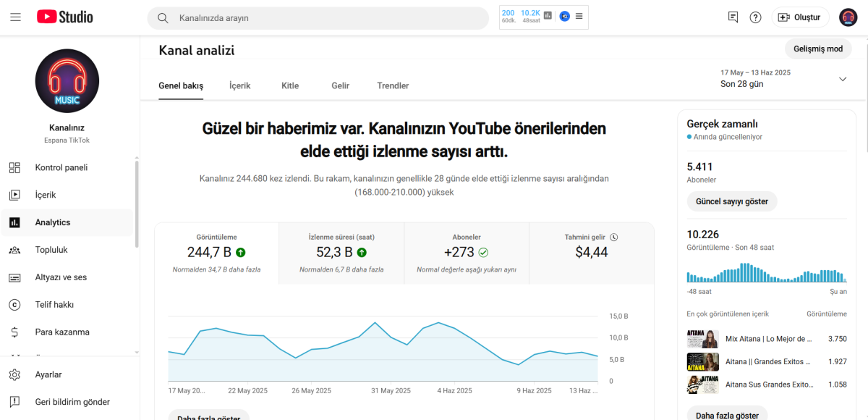
Task: Select the Aboneler +273 metric card
Action: click(467, 253)
